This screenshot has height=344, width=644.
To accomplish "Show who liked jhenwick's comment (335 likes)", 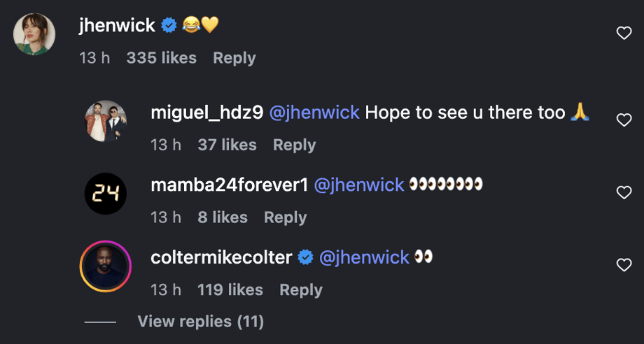I will [161, 58].
